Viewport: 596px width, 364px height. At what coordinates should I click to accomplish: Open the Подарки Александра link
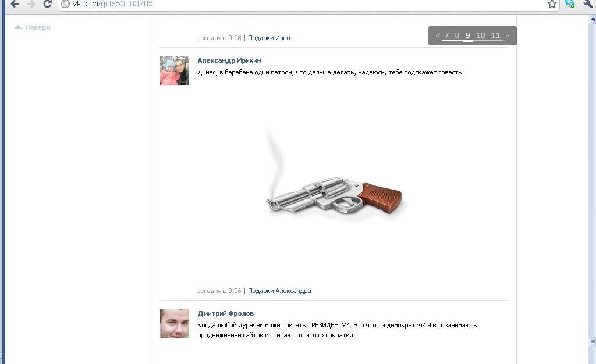point(279,291)
